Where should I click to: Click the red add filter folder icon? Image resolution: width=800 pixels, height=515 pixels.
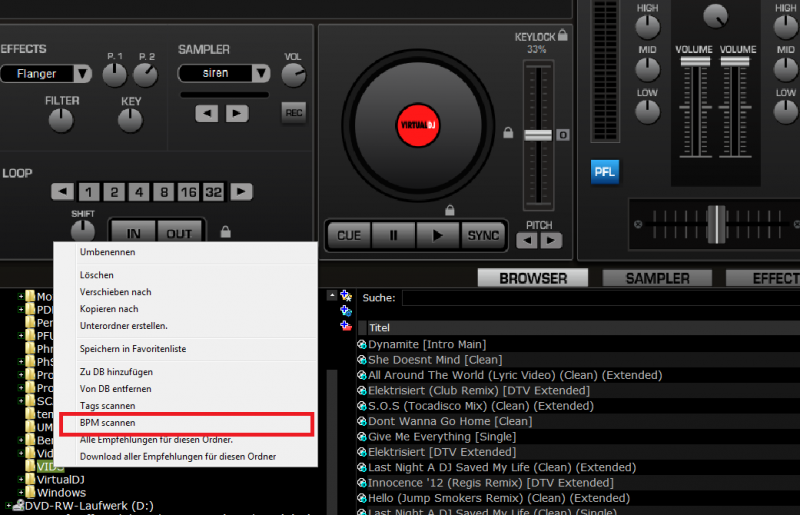click(x=346, y=325)
